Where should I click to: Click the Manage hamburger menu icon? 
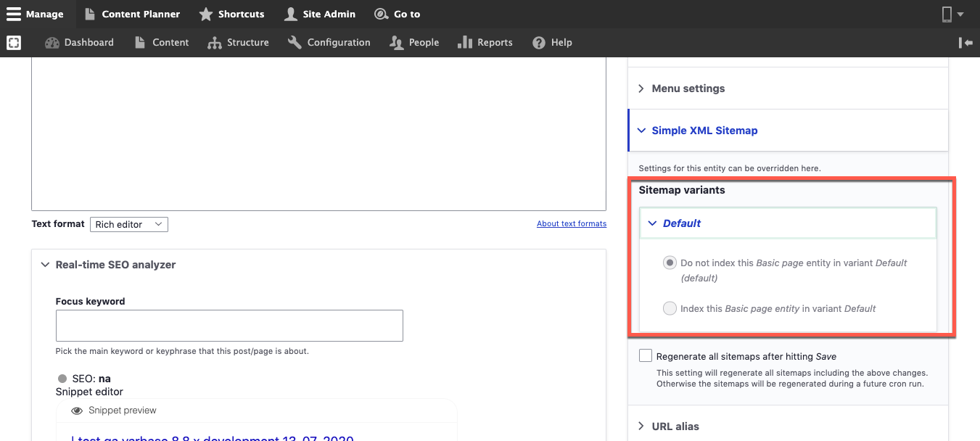14,14
